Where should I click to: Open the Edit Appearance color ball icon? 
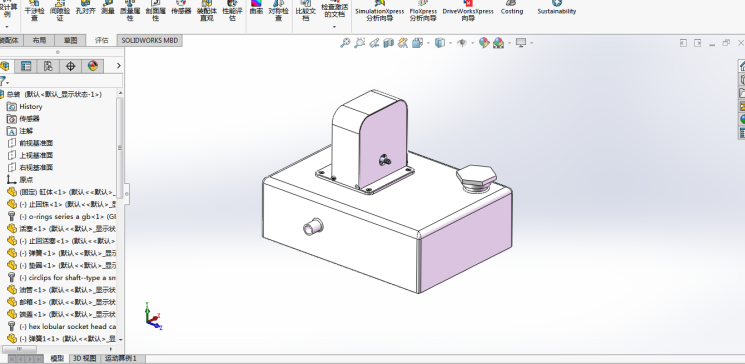(484, 43)
